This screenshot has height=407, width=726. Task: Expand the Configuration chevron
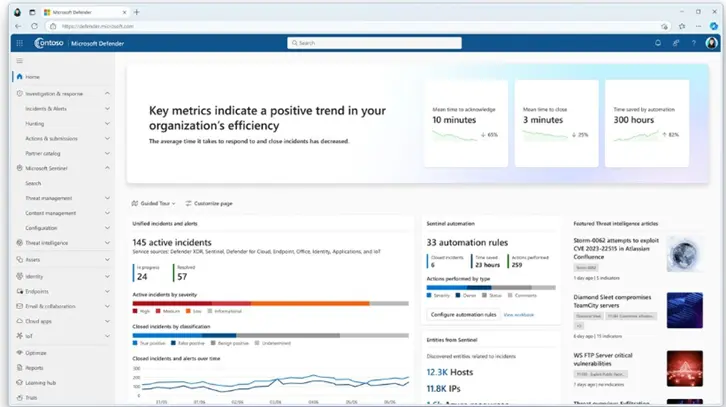[107, 228]
